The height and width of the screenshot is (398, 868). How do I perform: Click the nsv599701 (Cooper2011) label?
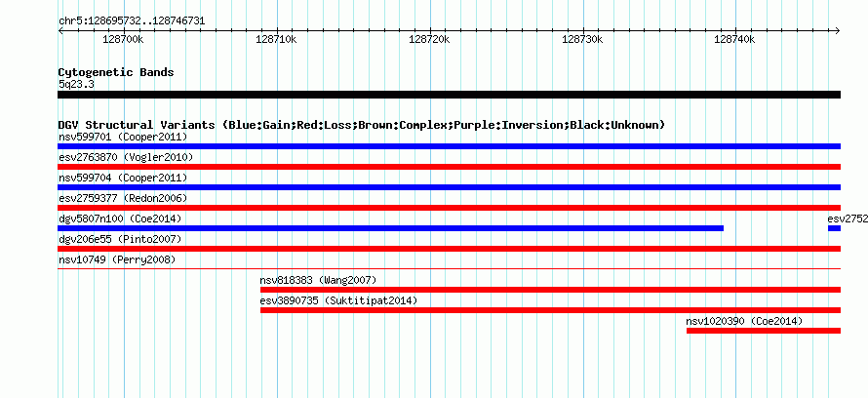(x=123, y=137)
